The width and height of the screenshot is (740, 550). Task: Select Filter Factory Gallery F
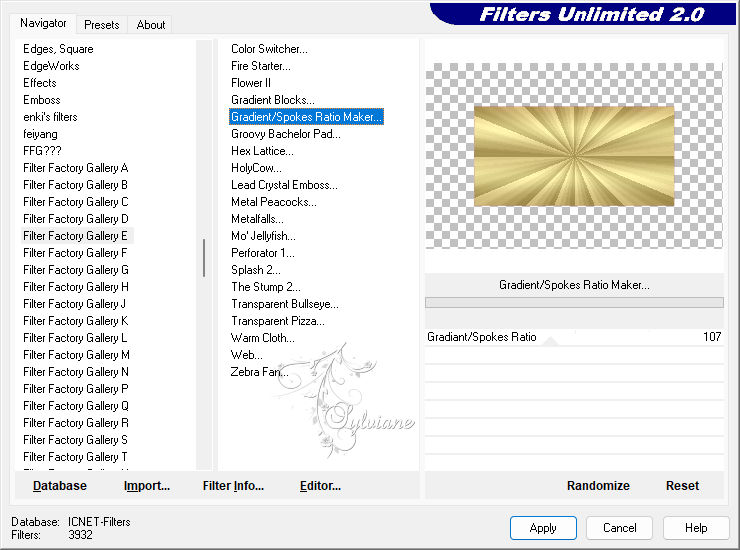tap(75, 253)
